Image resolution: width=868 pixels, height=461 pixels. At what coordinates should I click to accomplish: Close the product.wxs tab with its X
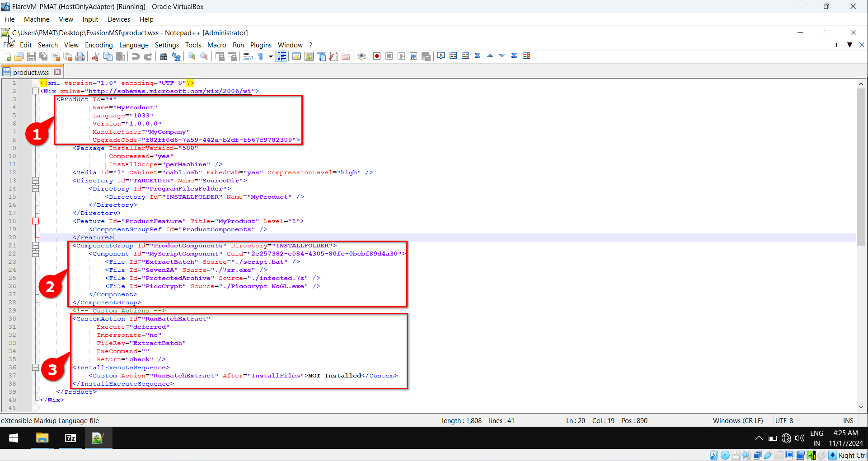pos(57,72)
